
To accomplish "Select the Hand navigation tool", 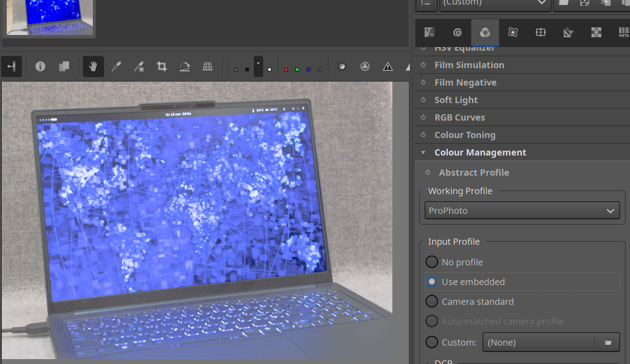I will (x=93, y=67).
